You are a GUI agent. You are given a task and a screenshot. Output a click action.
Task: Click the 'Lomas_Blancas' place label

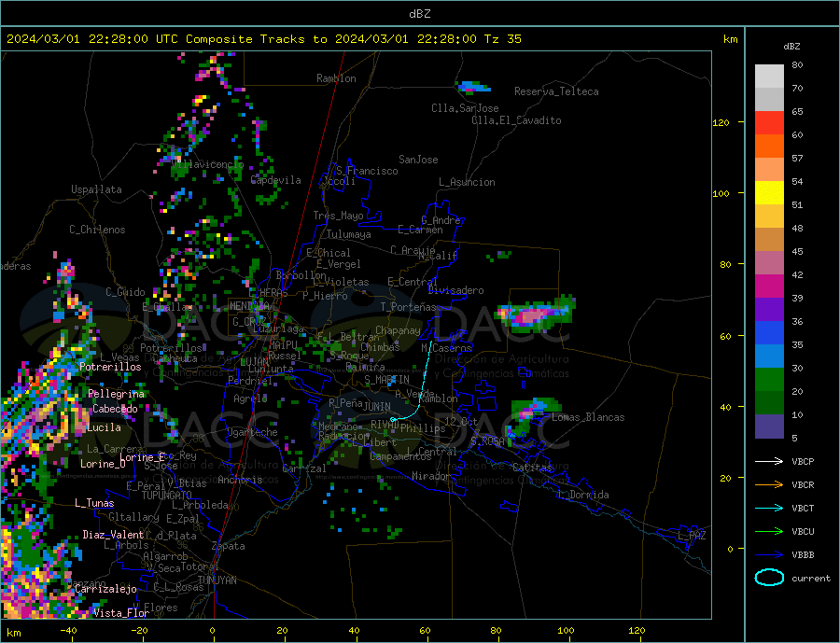coord(588,417)
